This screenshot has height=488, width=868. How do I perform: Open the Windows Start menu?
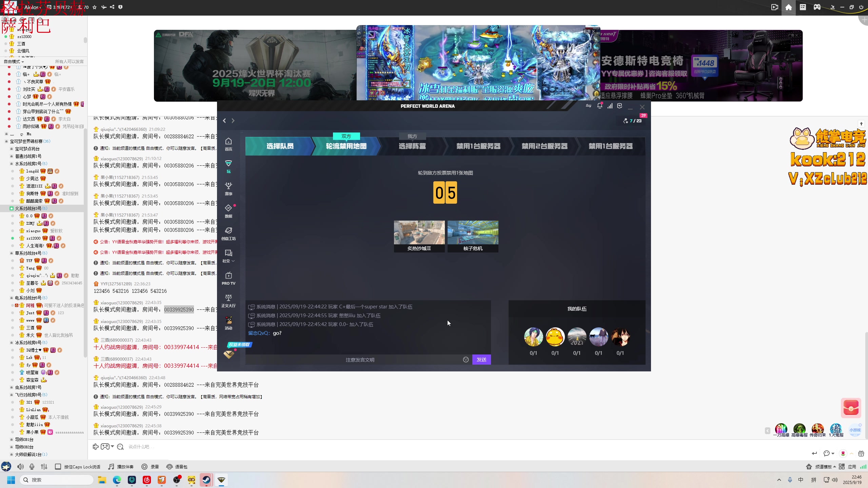tap(11, 480)
